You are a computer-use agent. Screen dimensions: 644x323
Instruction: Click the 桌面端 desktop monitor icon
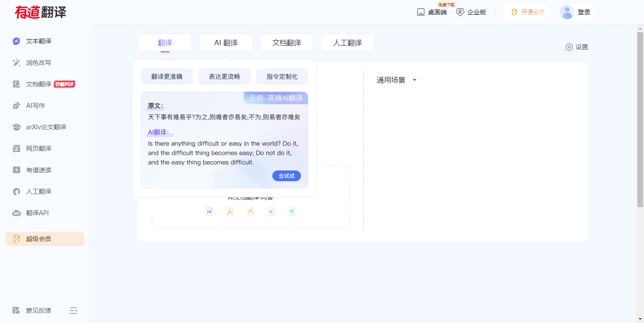click(420, 12)
